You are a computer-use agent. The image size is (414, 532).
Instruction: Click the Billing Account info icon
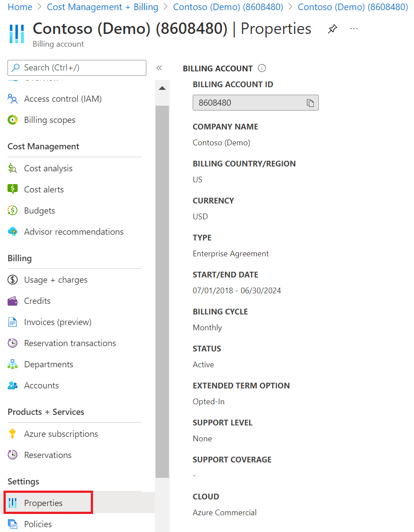pyautogui.click(x=262, y=68)
